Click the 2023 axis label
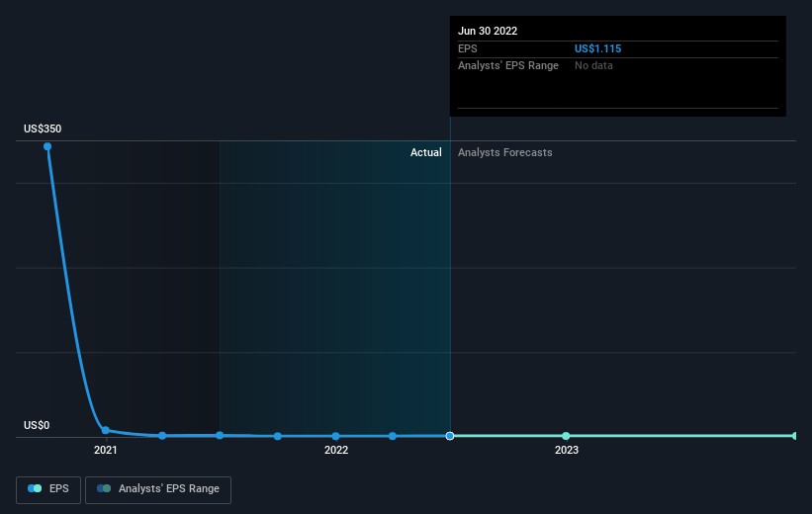Screen dimensions: 812x514 (567, 450)
